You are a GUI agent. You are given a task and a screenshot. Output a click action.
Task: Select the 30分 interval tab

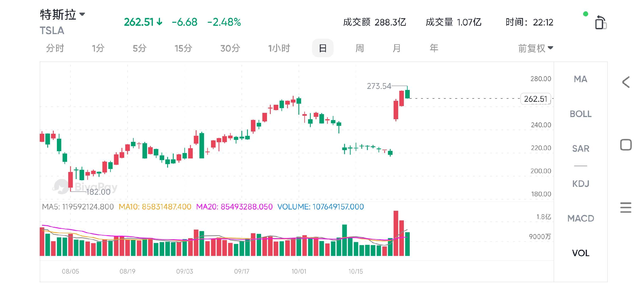pos(230,48)
